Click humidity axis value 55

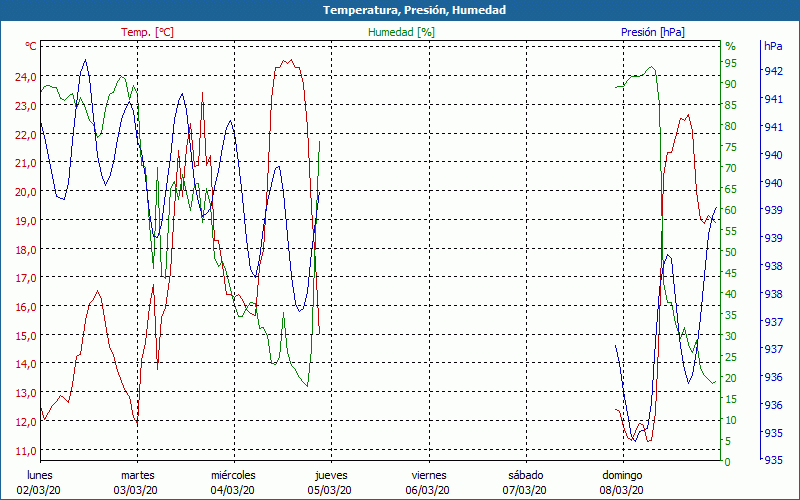pos(731,231)
